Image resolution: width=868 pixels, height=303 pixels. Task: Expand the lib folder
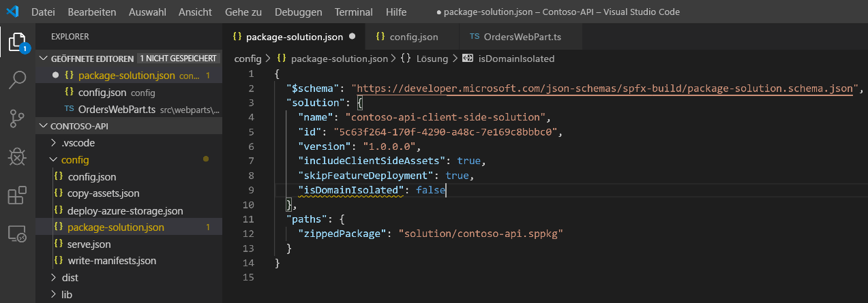129,294
